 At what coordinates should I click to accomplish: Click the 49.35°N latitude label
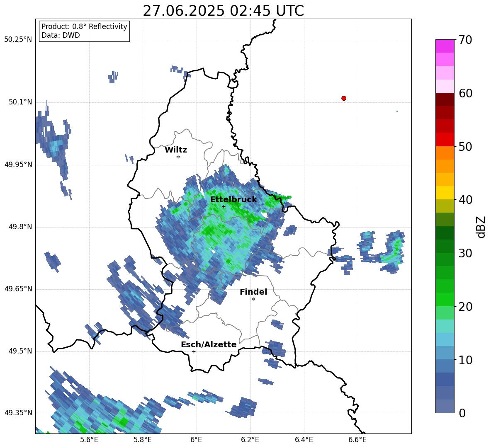click(18, 413)
